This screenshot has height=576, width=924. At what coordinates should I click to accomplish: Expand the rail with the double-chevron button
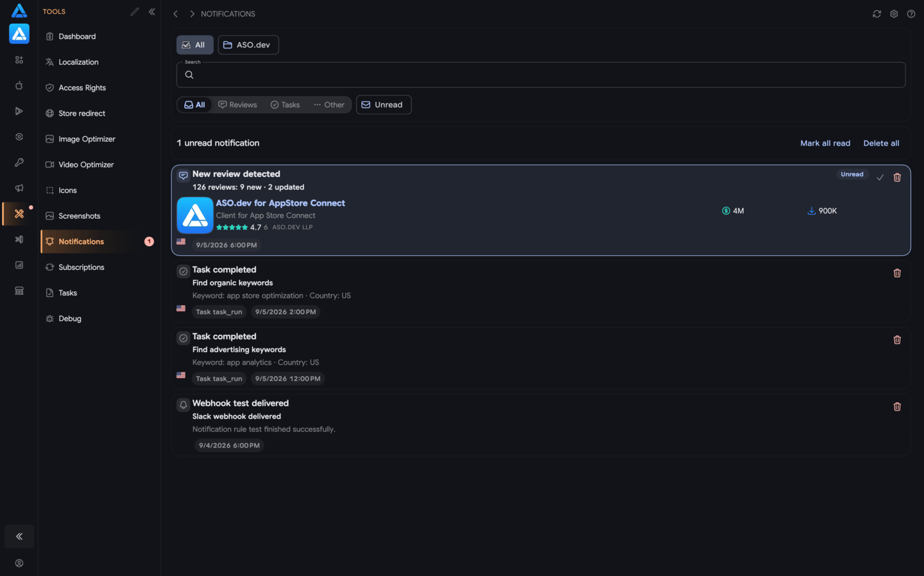(x=19, y=536)
